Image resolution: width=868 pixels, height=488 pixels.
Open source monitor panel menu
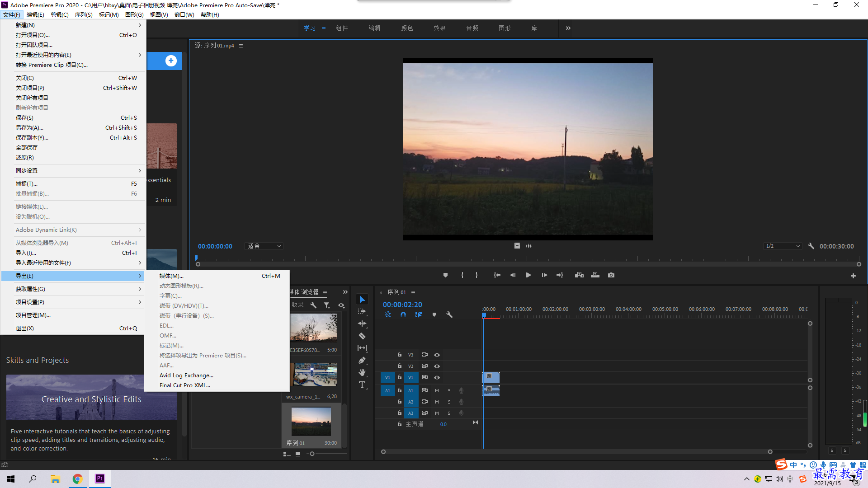click(x=241, y=46)
